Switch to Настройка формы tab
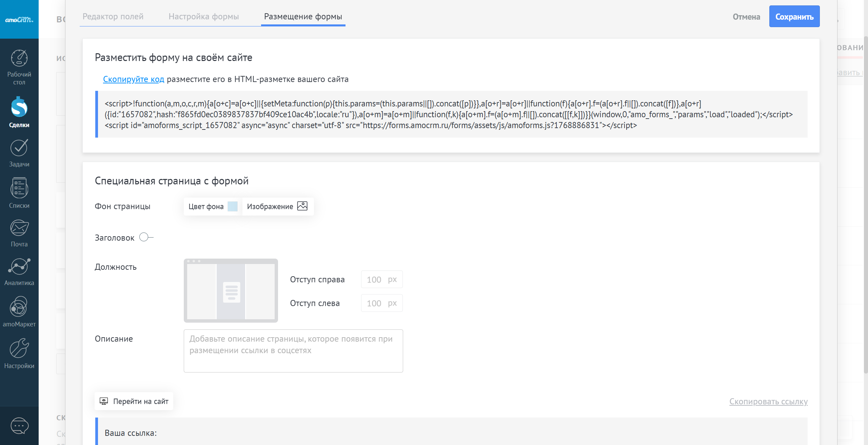 [x=203, y=17]
